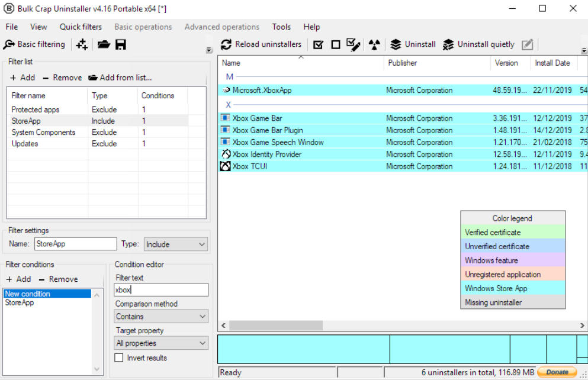
Task: Select the Xbox Identity Provider row
Action: pos(403,154)
